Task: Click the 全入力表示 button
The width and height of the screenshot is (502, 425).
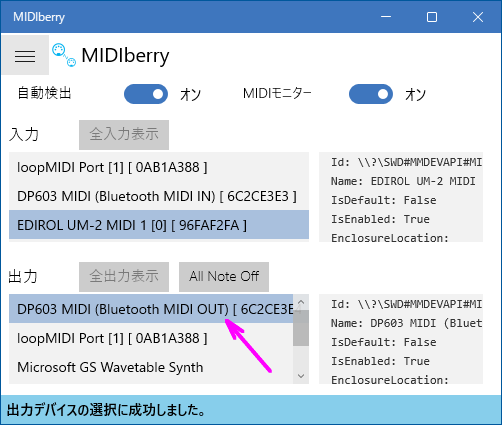Action: click(x=124, y=135)
